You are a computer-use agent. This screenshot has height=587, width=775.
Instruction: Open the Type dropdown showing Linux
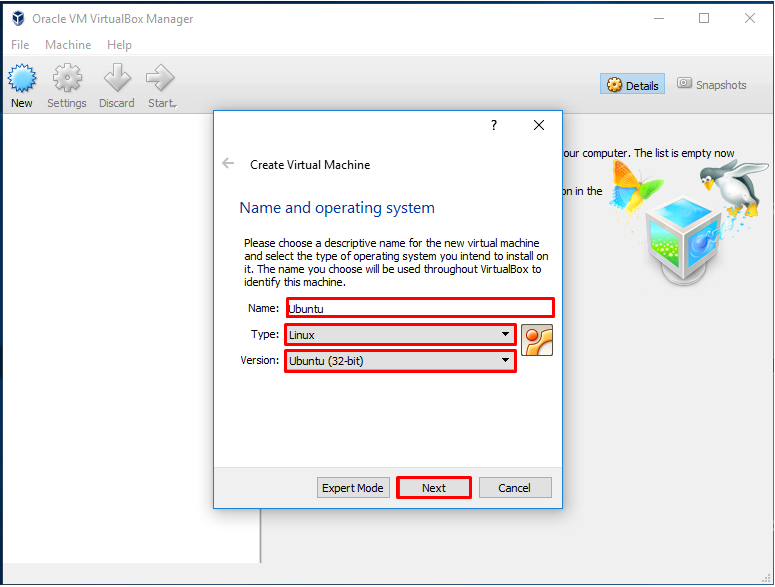[x=400, y=335]
